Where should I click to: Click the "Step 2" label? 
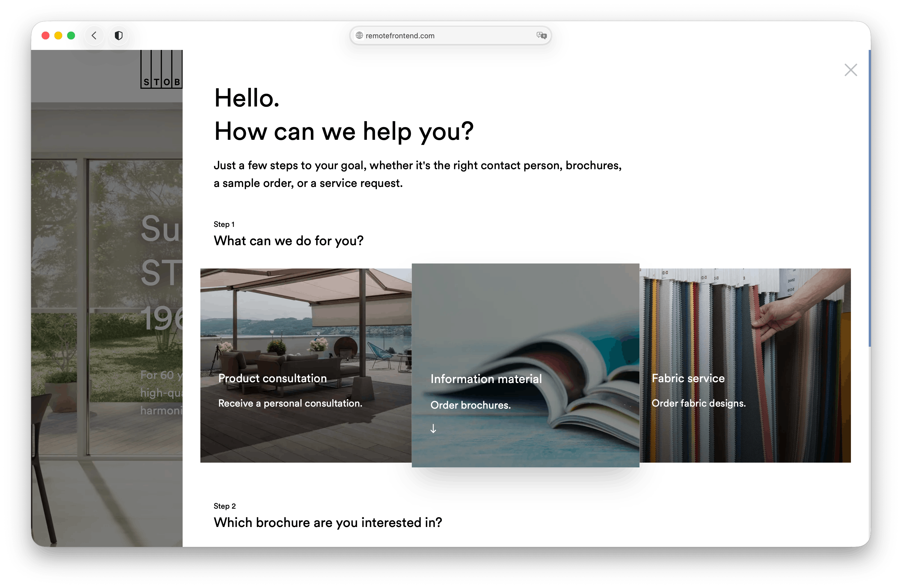tap(224, 506)
